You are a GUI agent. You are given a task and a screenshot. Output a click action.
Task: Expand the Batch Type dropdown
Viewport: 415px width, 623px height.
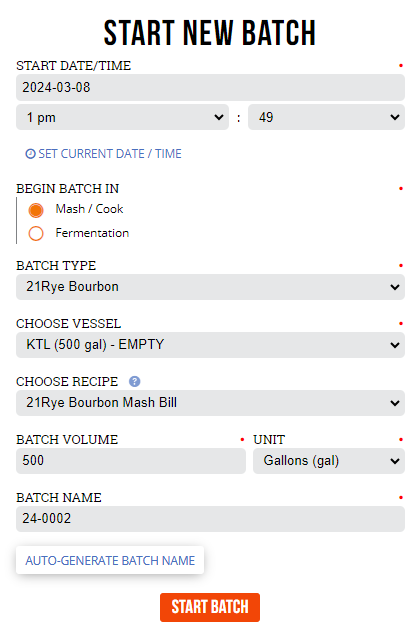coord(210,287)
